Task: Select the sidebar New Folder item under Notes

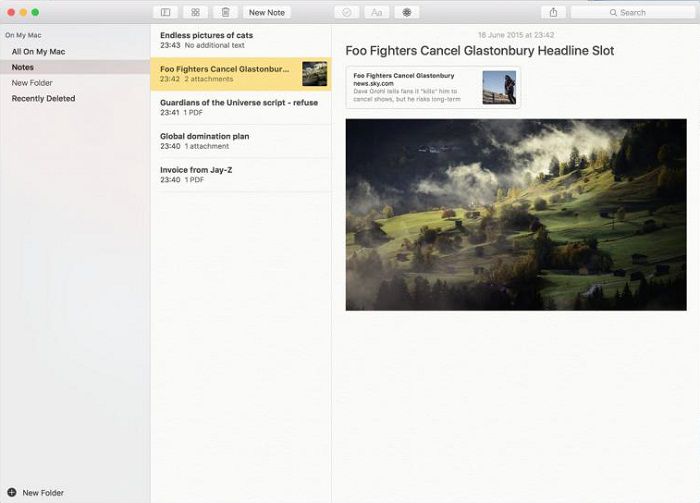Action: (75, 83)
